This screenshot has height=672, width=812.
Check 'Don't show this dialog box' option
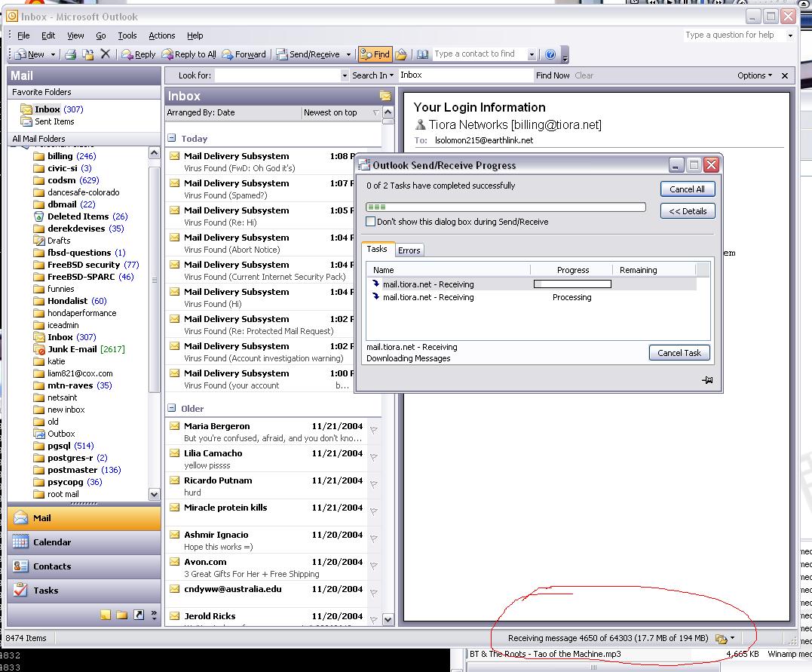(370, 222)
